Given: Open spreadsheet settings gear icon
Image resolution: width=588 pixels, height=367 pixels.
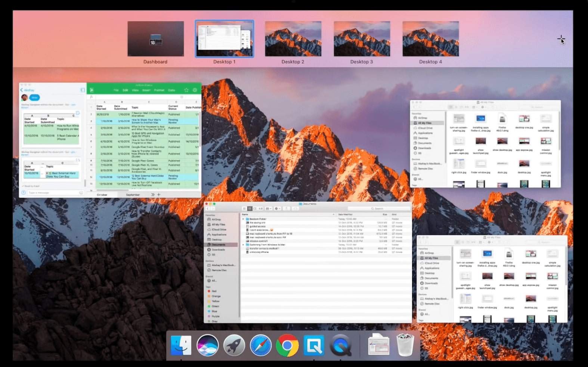Looking at the screenshot, I should [195, 90].
